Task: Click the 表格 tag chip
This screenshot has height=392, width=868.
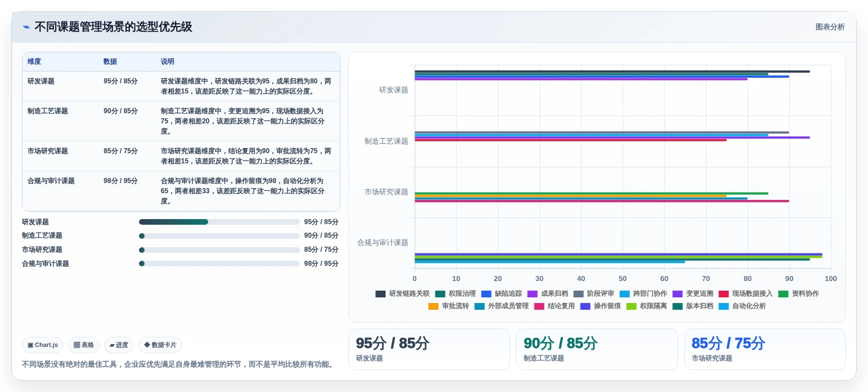Action: pyautogui.click(x=84, y=345)
